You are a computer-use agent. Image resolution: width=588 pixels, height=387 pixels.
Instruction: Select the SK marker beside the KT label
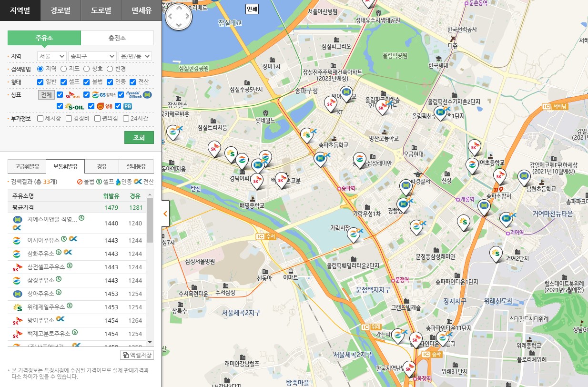pyautogui.click(x=330, y=103)
